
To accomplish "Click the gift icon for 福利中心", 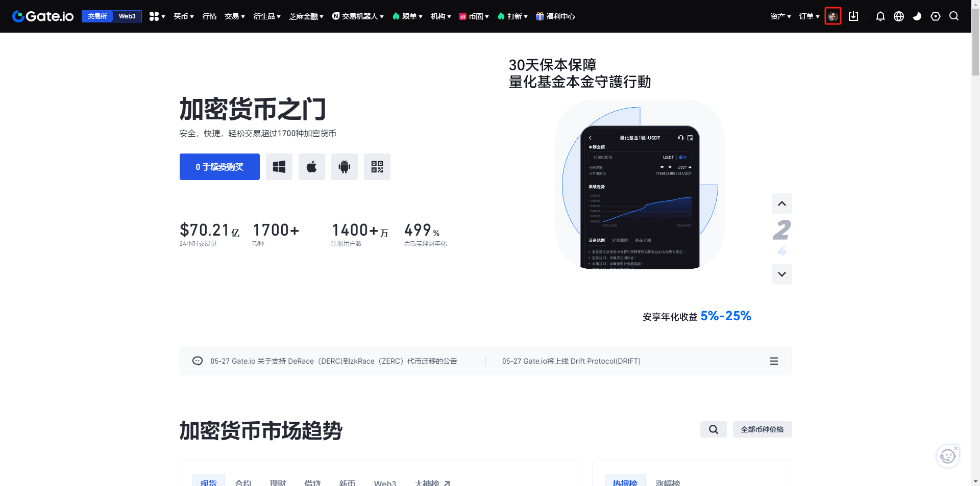I will click(540, 16).
